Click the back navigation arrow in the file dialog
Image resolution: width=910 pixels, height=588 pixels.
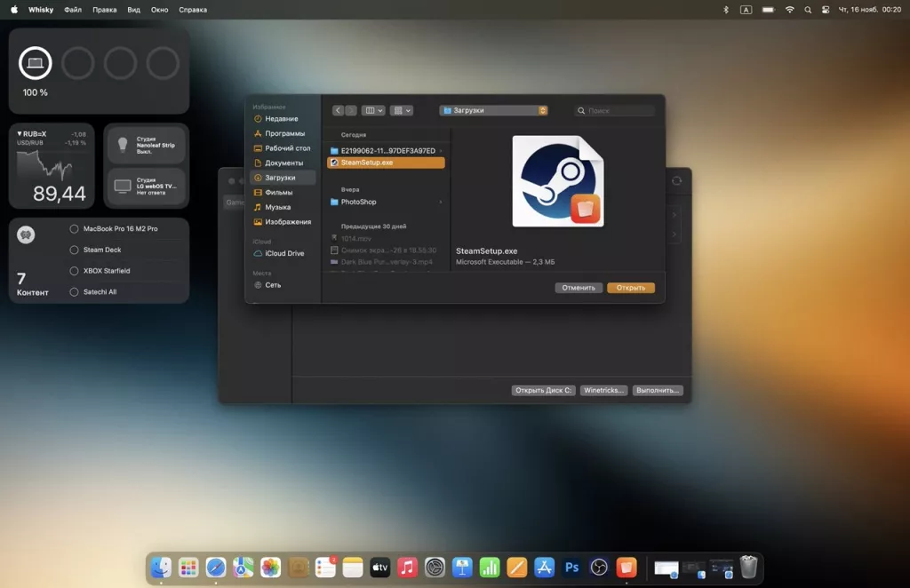tap(338, 110)
